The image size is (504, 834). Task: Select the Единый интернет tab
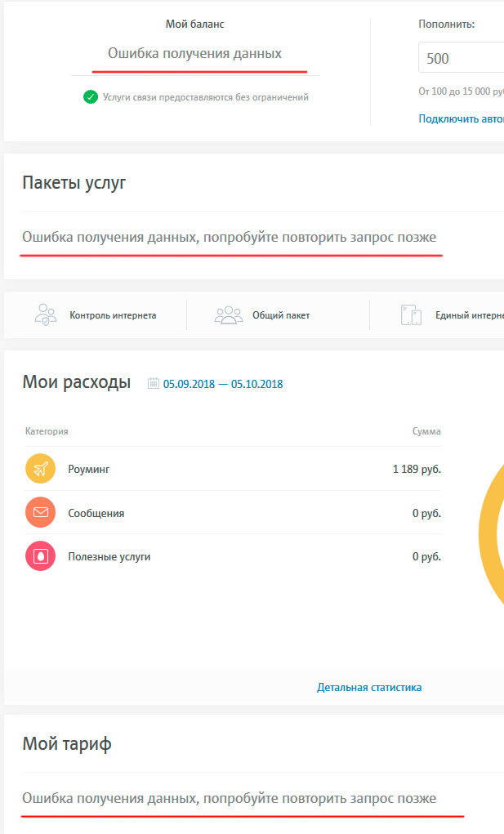pyautogui.click(x=469, y=314)
